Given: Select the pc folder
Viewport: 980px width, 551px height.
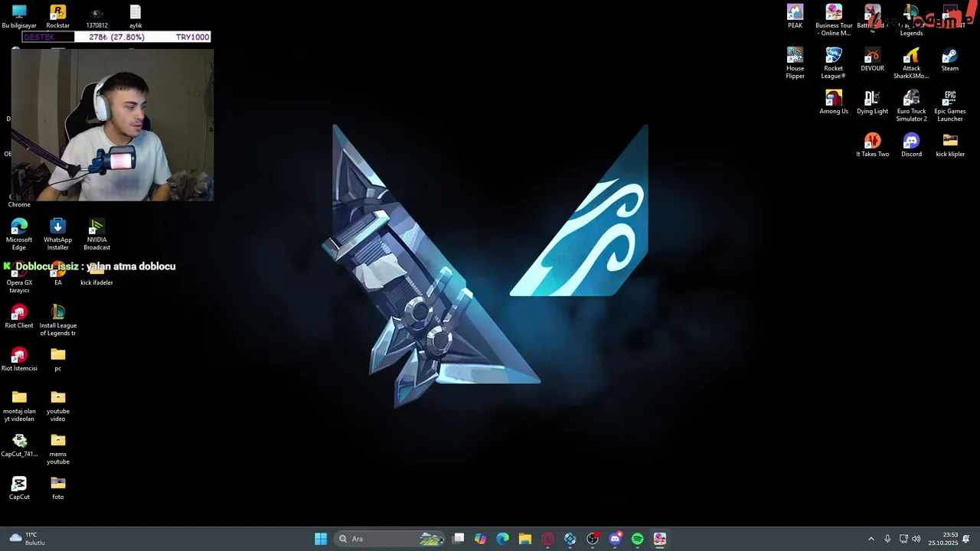Looking at the screenshot, I should point(57,359).
